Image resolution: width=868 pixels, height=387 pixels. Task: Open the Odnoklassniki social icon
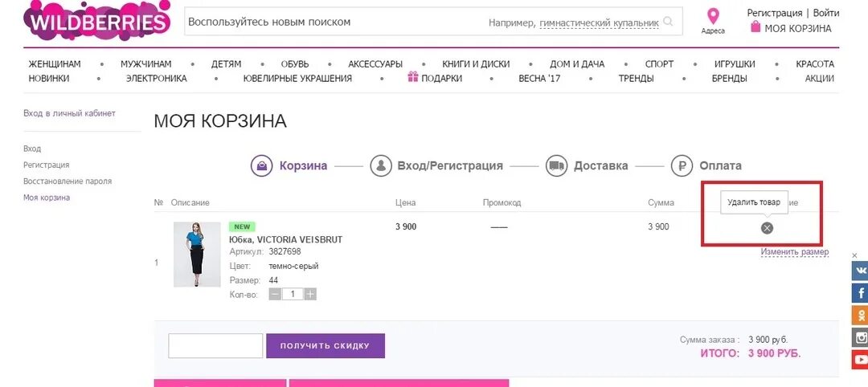[x=860, y=315]
